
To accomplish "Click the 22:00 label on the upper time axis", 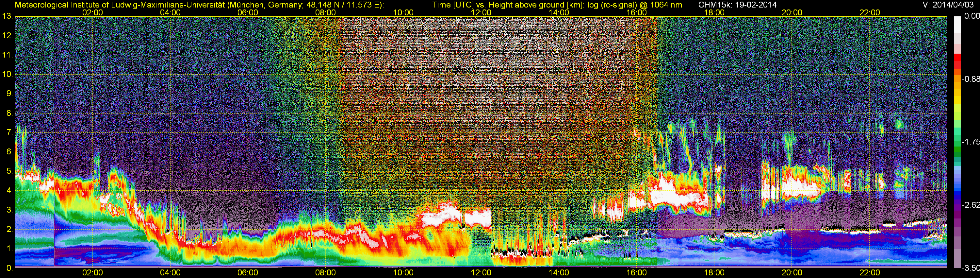I will pyautogui.click(x=870, y=12).
